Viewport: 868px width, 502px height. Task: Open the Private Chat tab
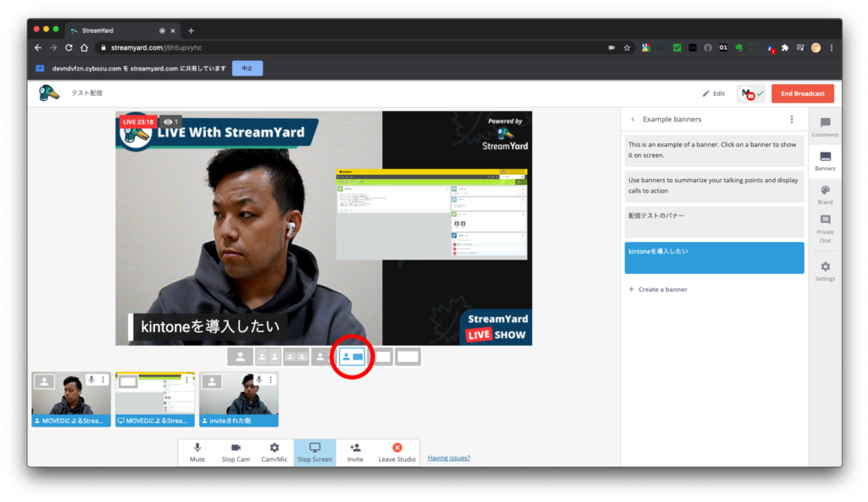coord(825,229)
